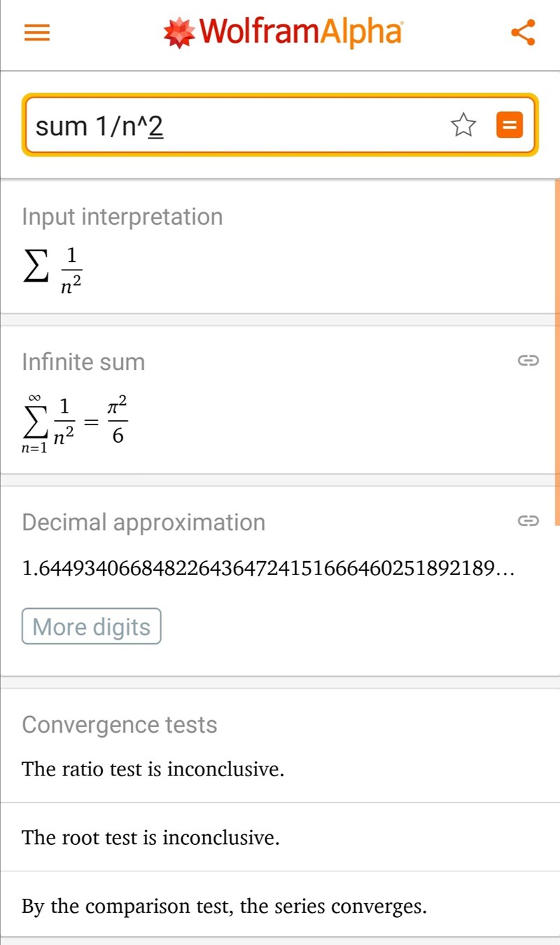Tap the WolframAlpha logo
This screenshot has height=945, width=560.
283,33
